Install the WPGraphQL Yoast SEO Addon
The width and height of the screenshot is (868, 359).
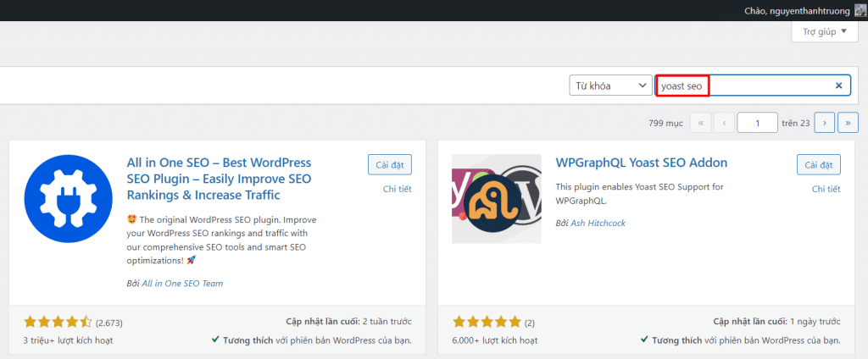[x=818, y=164]
